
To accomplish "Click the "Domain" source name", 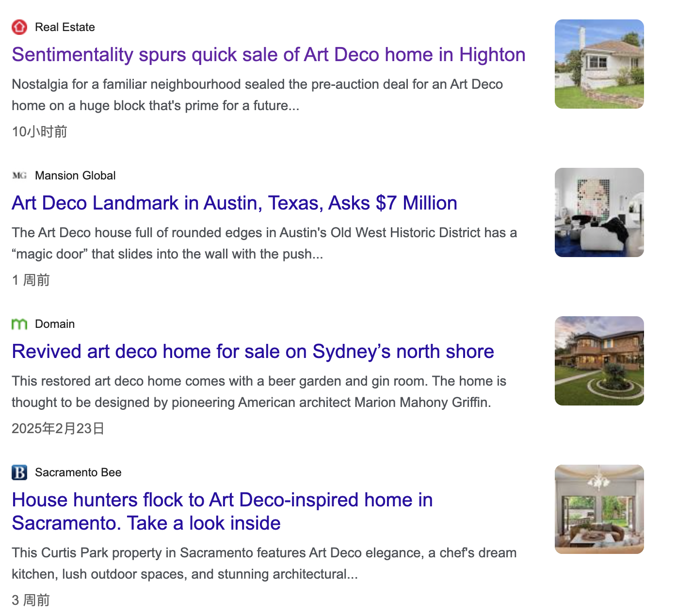I will (x=55, y=324).
